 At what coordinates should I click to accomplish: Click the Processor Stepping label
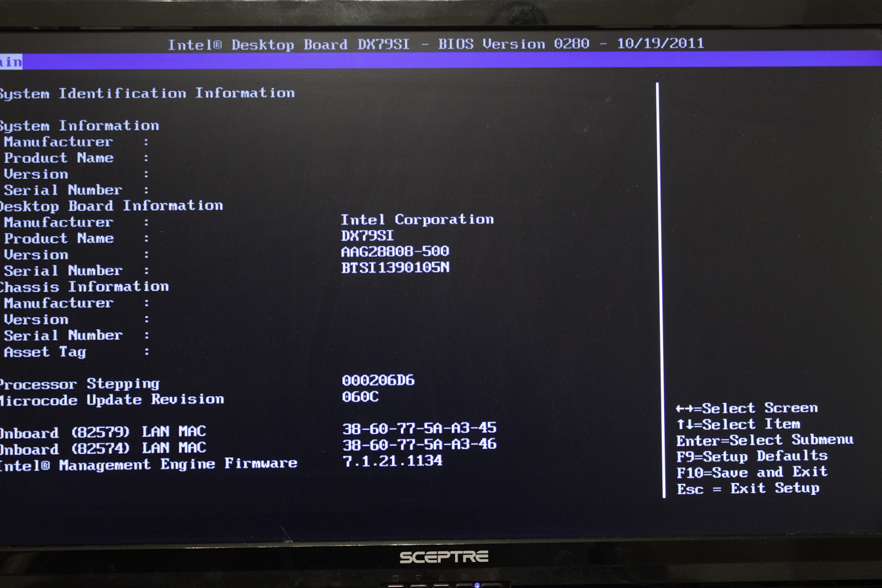coord(80,384)
